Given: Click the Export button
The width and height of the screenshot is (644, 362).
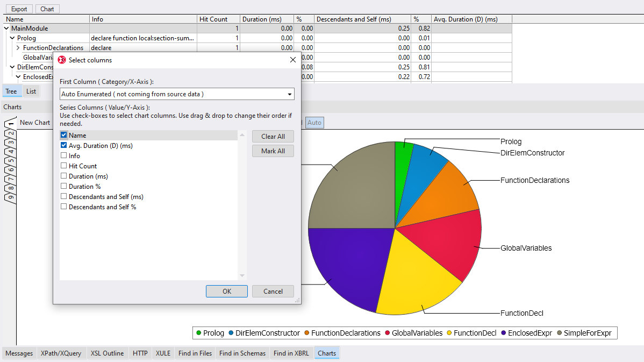Looking at the screenshot, I should click(x=19, y=9).
